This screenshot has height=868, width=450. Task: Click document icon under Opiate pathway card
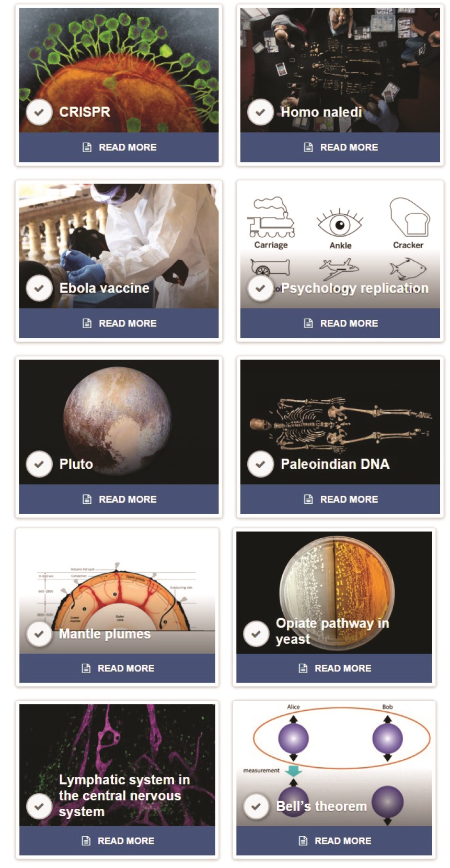pos(303,668)
